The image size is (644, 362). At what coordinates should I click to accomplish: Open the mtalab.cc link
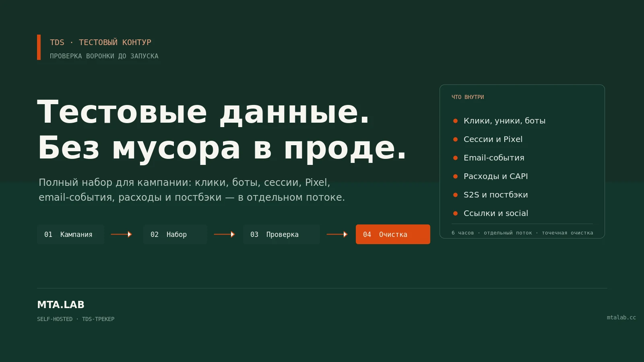621,317
